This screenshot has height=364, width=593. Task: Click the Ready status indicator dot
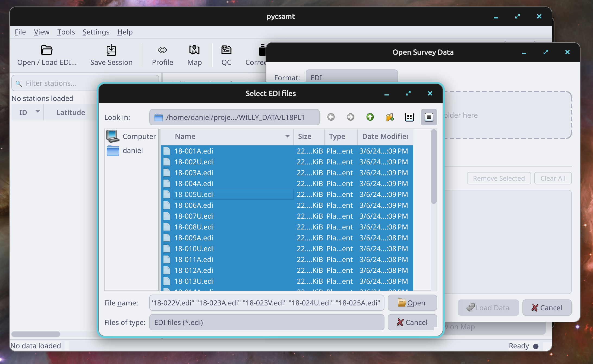[x=536, y=346]
